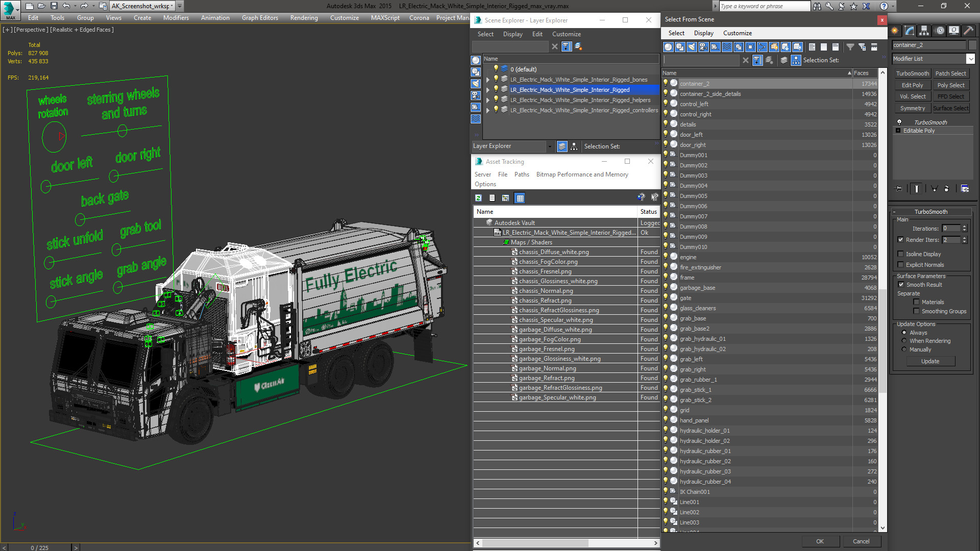Toggle Smooth Result checkbox
The height and width of the screenshot is (551, 980).
tap(900, 284)
